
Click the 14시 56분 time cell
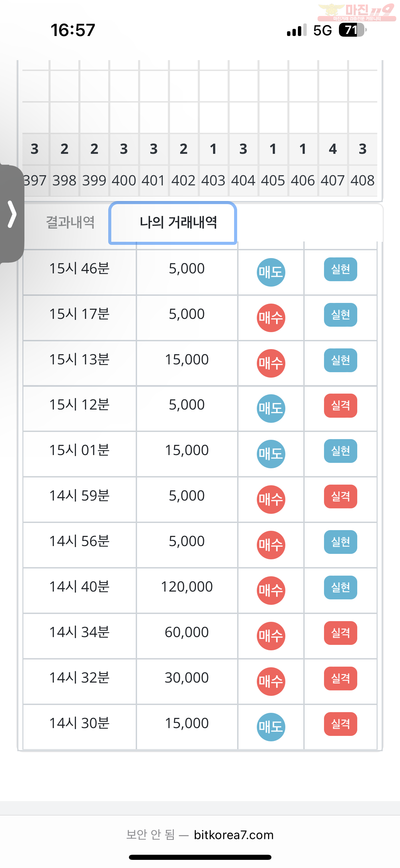[79, 541]
